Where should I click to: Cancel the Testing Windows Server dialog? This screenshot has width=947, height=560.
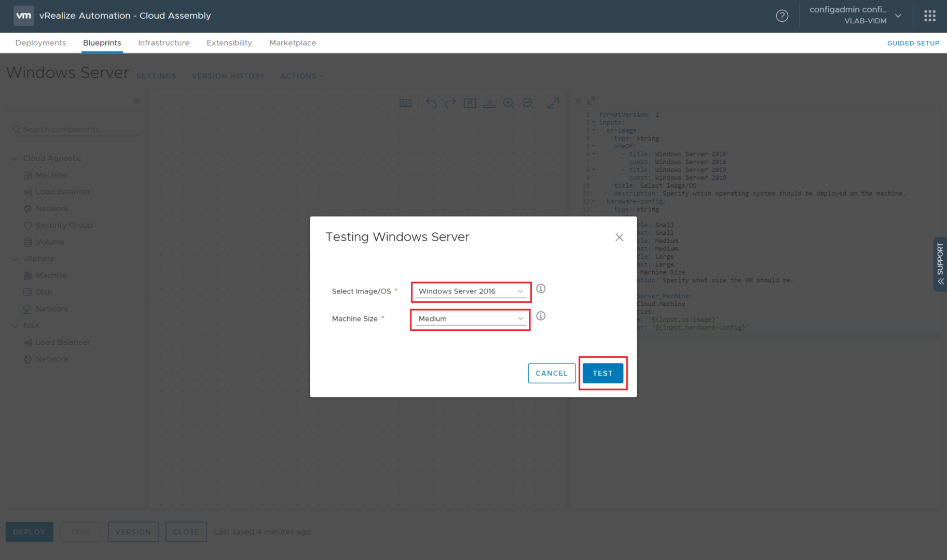coord(551,373)
